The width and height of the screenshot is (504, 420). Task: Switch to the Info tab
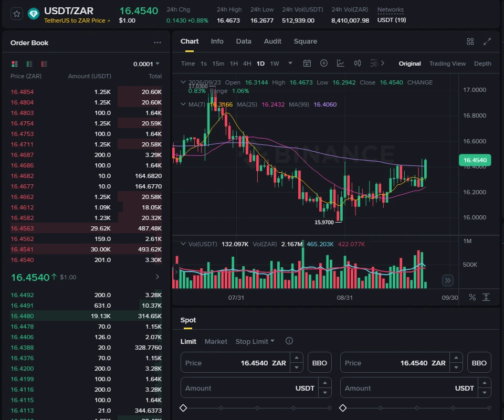point(217,41)
